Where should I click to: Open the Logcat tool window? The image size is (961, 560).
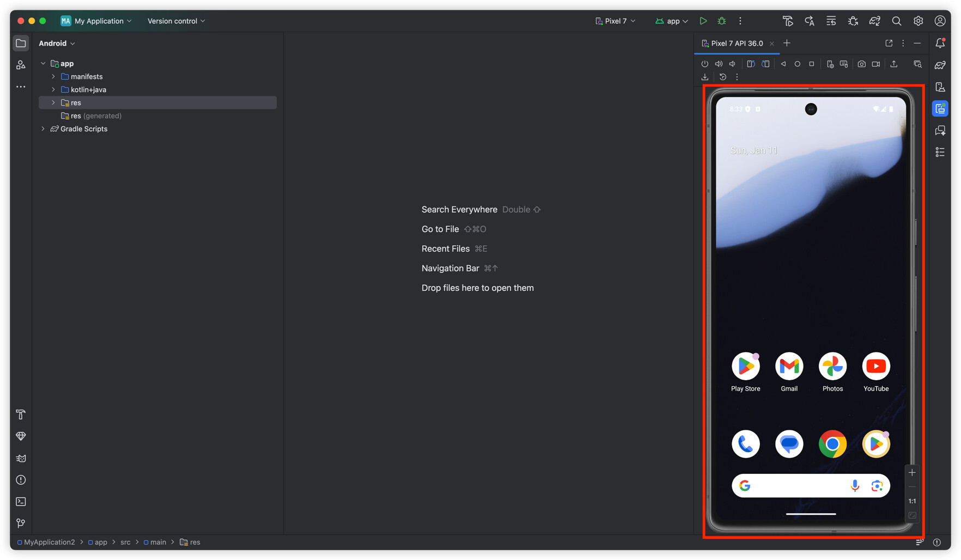pos(21,458)
